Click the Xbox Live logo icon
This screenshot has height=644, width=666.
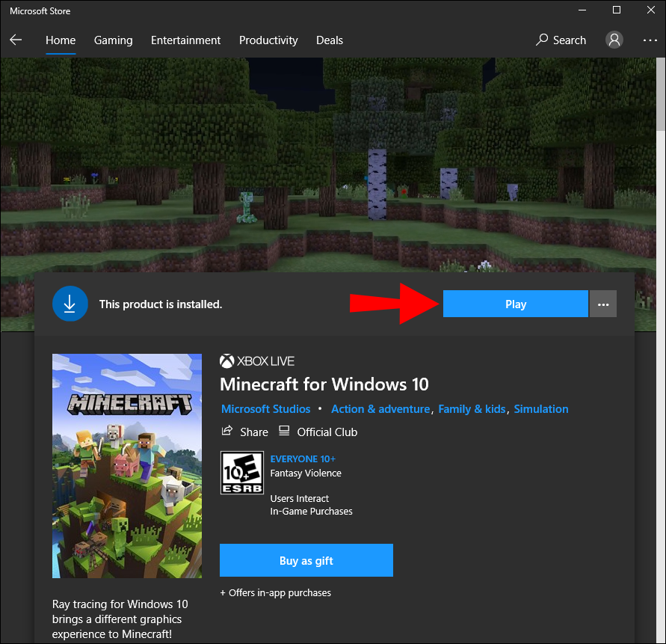[x=227, y=361]
